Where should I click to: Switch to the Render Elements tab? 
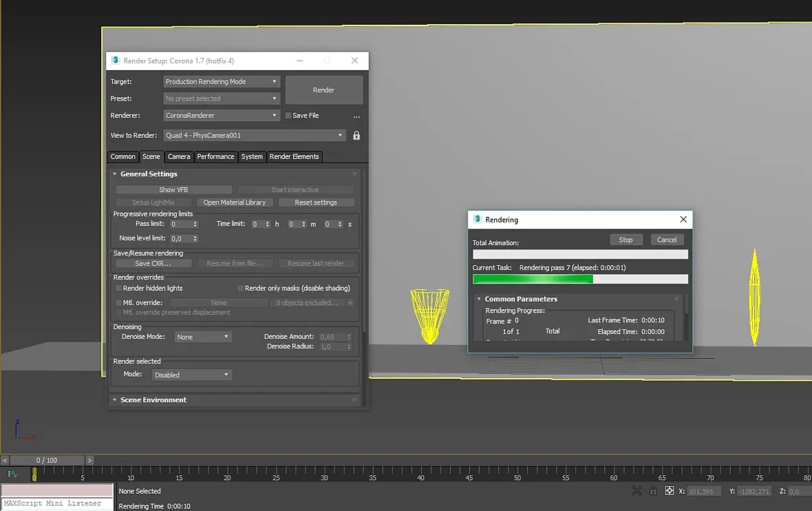pyautogui.click(x=294, y=156)
